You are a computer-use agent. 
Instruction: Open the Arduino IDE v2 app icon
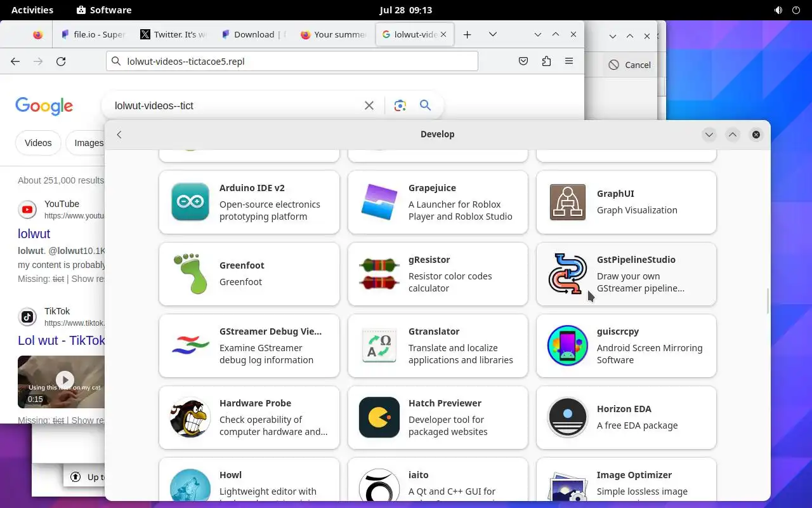click(190, 202)
